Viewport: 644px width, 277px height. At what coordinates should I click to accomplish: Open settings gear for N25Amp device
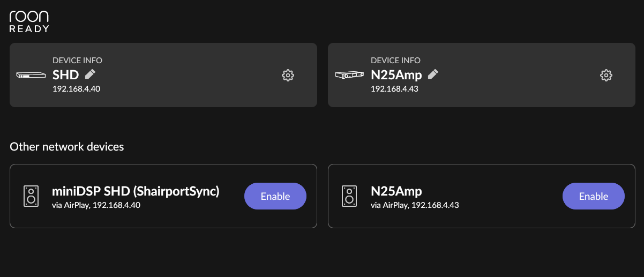point(606,76)
